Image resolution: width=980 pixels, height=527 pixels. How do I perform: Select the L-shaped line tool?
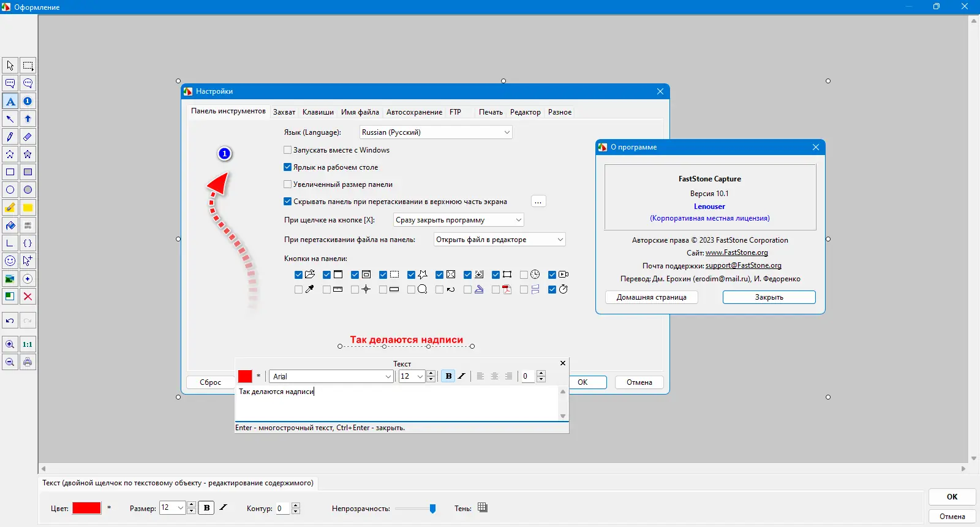point(10,243)
